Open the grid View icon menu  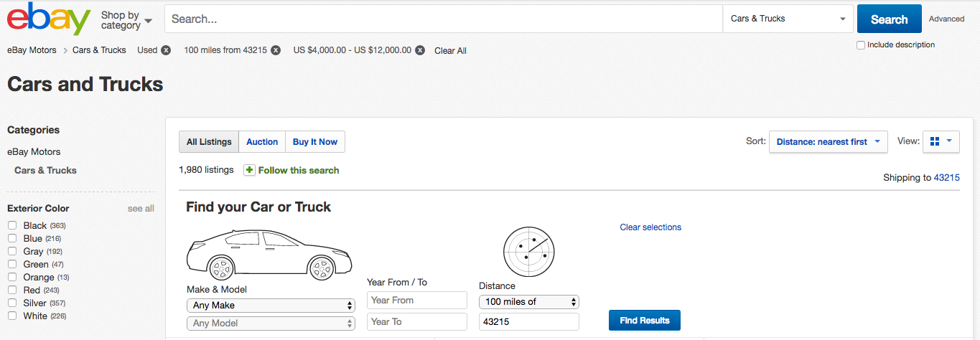(x=941, y=141)
